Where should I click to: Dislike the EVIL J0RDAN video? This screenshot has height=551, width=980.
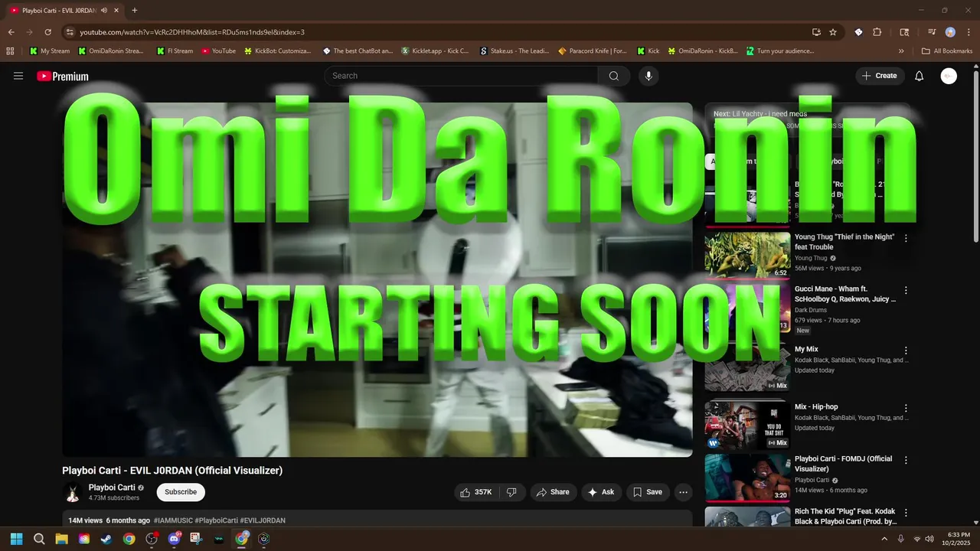(x=511, y=492)
